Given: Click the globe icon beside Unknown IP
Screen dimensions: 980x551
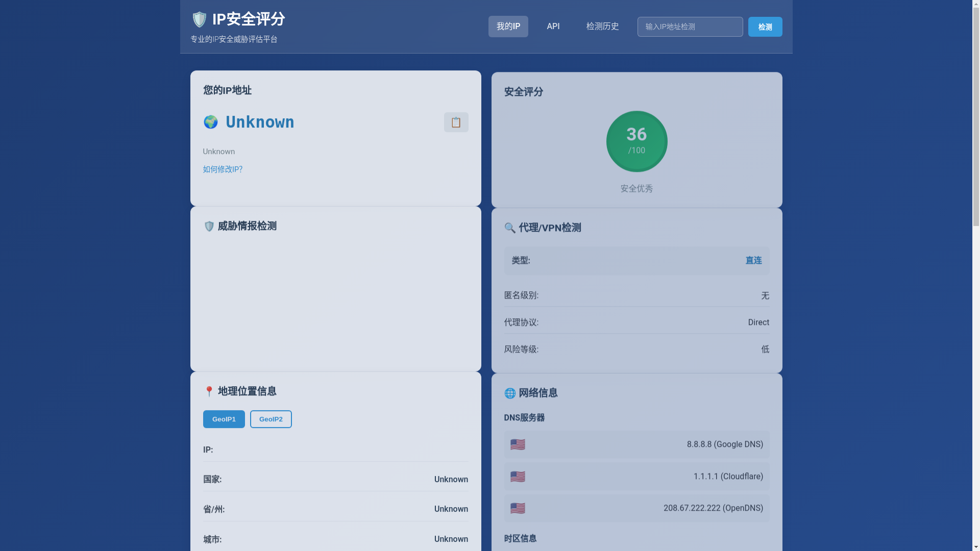Looking at the screenshot, I should (x=210, y=122).
